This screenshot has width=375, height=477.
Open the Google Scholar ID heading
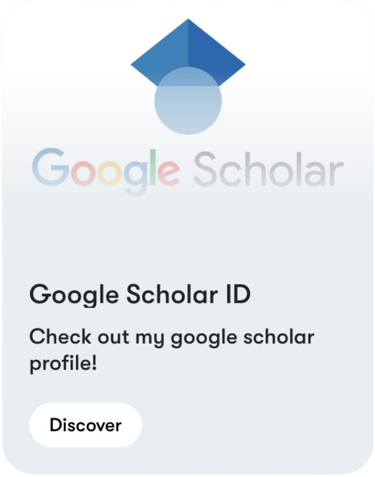coord(140,295)
